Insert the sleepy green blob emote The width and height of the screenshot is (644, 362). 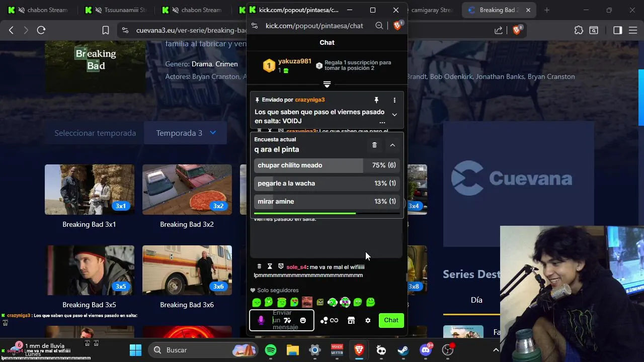[x=256, y=302]
